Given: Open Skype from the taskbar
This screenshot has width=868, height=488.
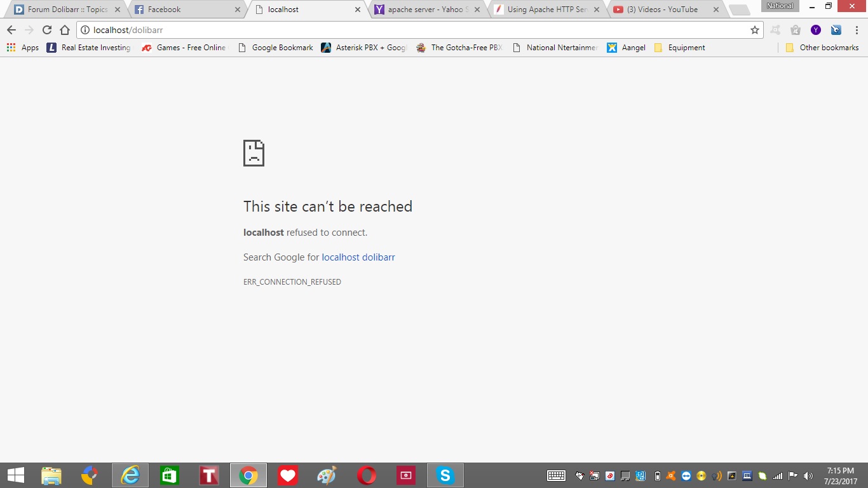Looking at the screenshot, I should pyautogui.click(x=445, y=475).
